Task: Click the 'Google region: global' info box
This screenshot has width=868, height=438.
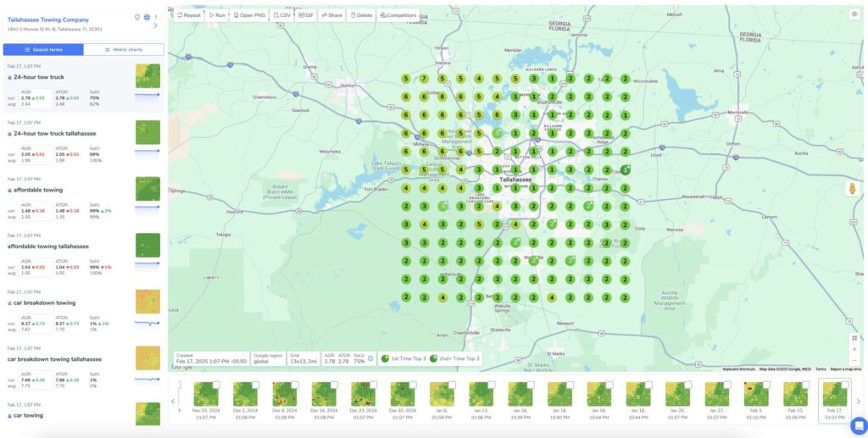Action: tap(267, 358)
